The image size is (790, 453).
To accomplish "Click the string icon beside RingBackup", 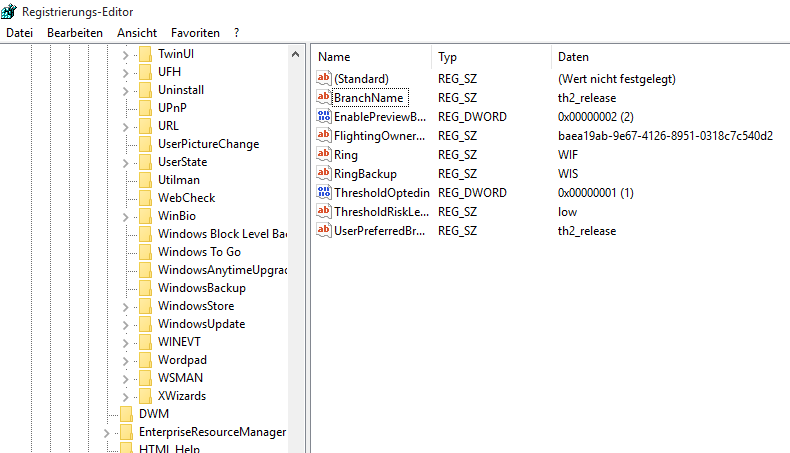I will click(323, 173).
